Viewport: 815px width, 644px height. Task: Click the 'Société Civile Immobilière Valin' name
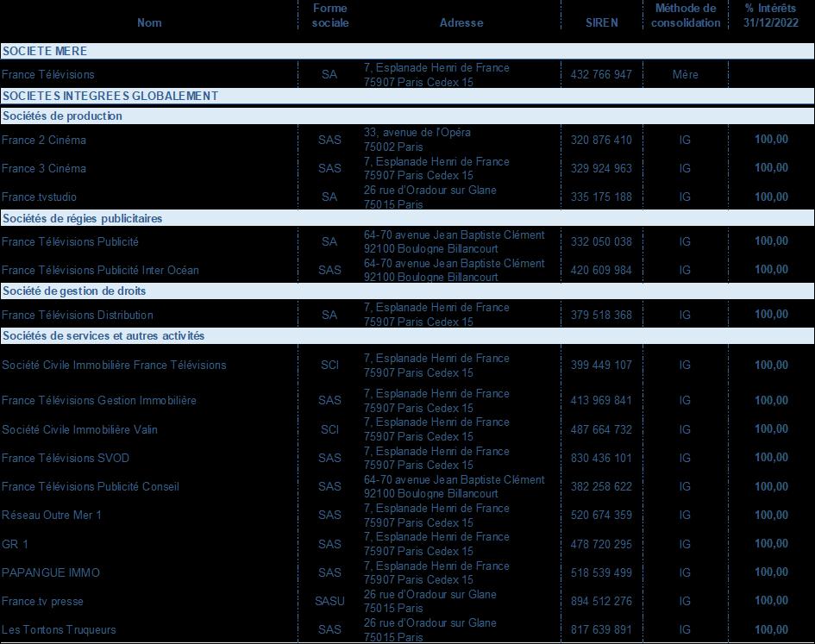click(x=79, y=430)
